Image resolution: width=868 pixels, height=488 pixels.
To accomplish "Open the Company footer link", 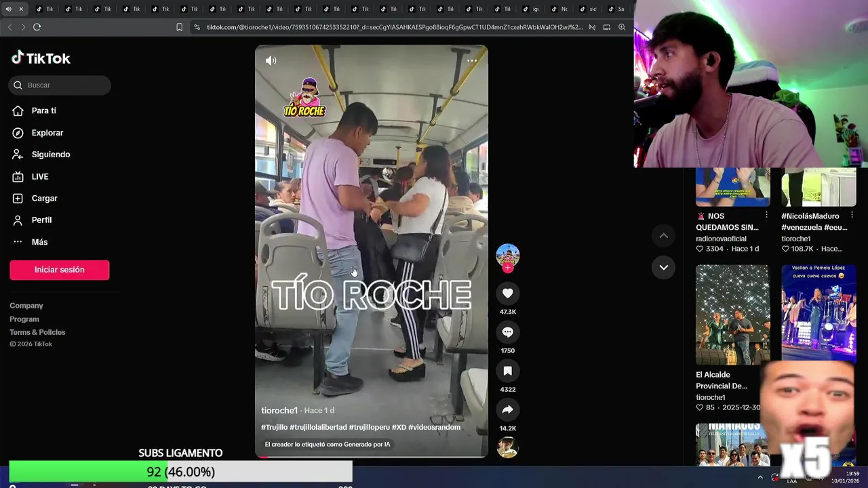I will (26, 306).
